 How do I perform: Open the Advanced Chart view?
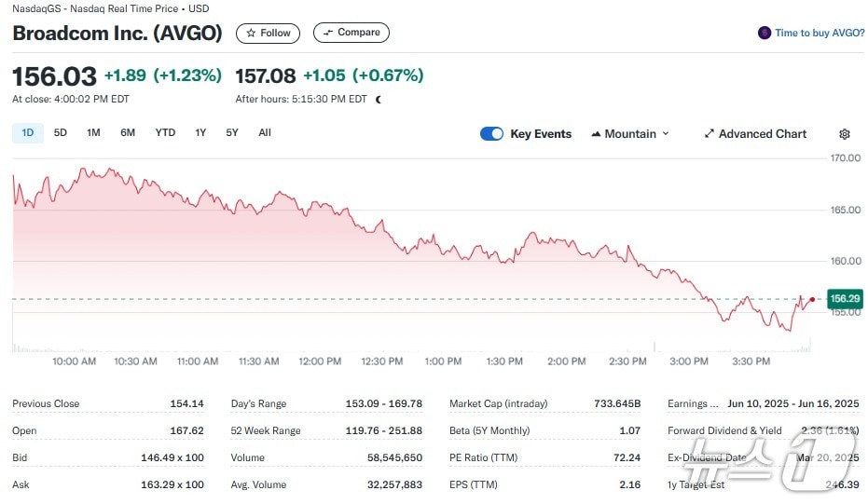pyautogui.click(x=762, y=134)
